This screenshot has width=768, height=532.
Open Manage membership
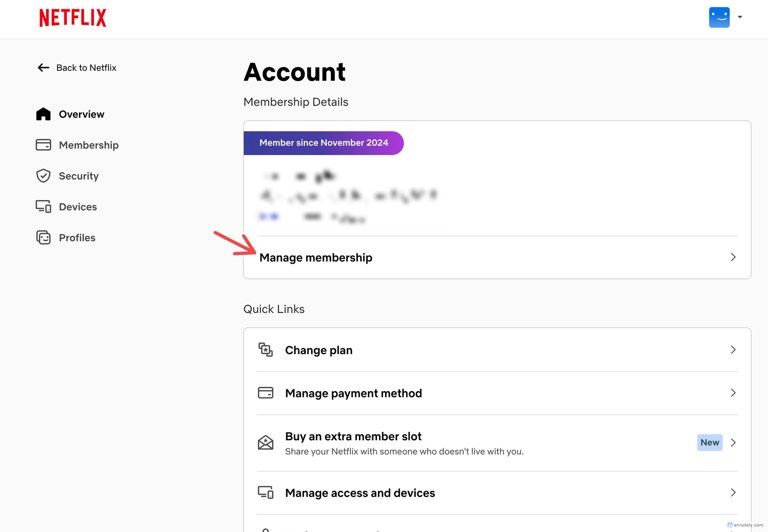click(x=316, y=257)
